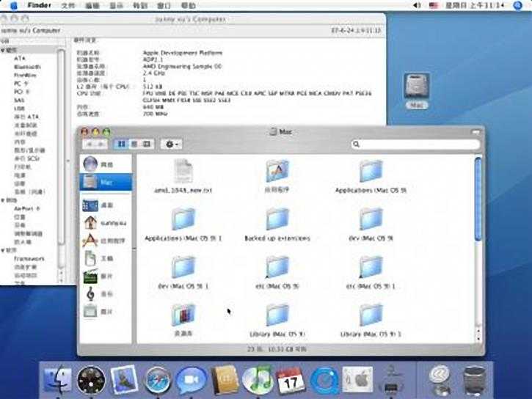Collapse the 软件 software section in System Profiler
532x399 pixels.
pos(3,251)
